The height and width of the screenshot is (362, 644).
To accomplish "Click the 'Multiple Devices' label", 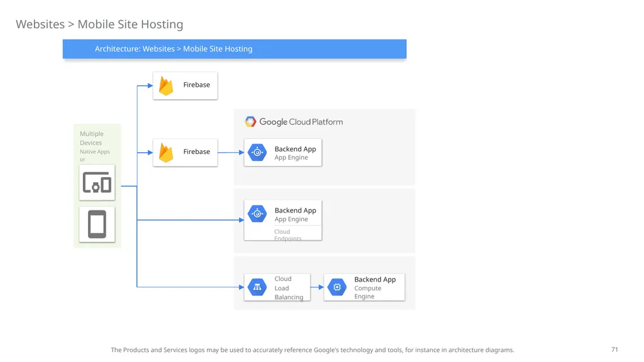I will (92, 138).
